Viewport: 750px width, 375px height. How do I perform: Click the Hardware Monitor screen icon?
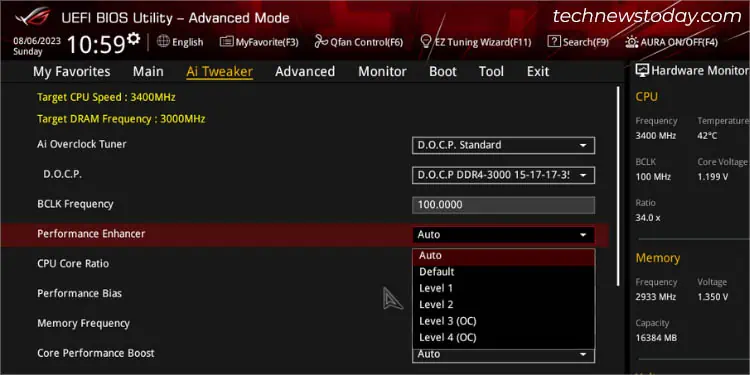(x=642, y=71)
